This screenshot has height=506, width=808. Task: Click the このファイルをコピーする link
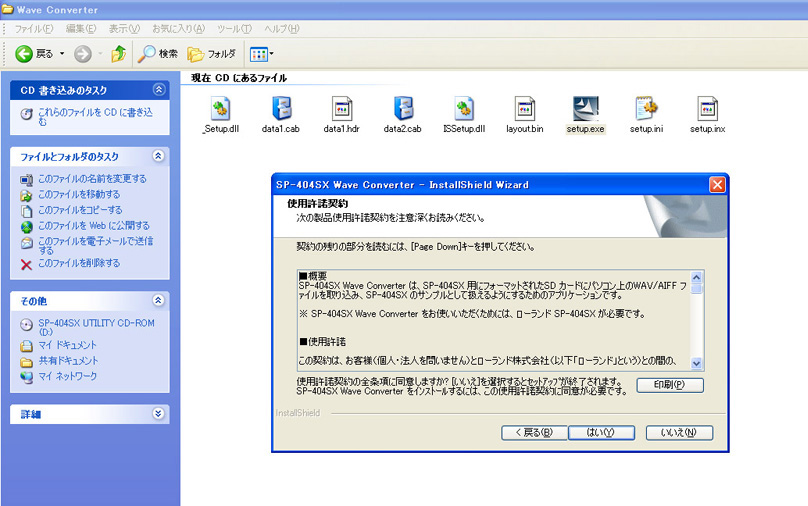tap(80, 210)
